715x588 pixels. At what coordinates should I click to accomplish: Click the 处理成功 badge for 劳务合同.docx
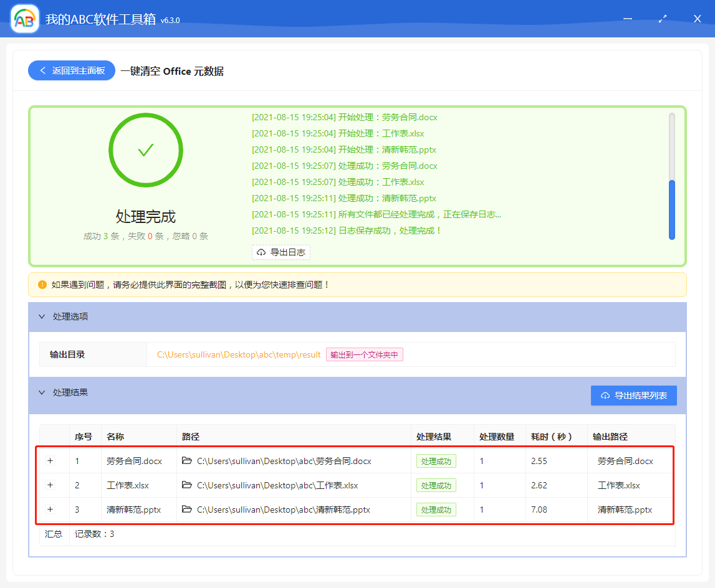point(436,460)
